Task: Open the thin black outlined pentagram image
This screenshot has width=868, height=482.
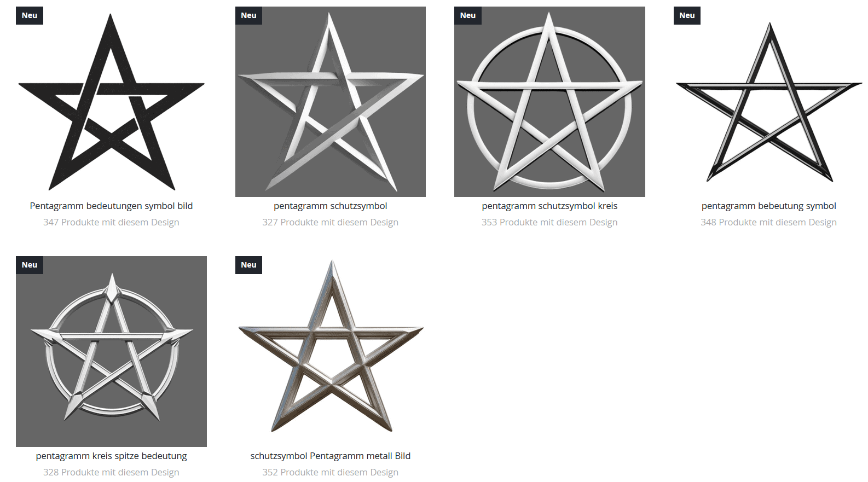Action: 769,102
